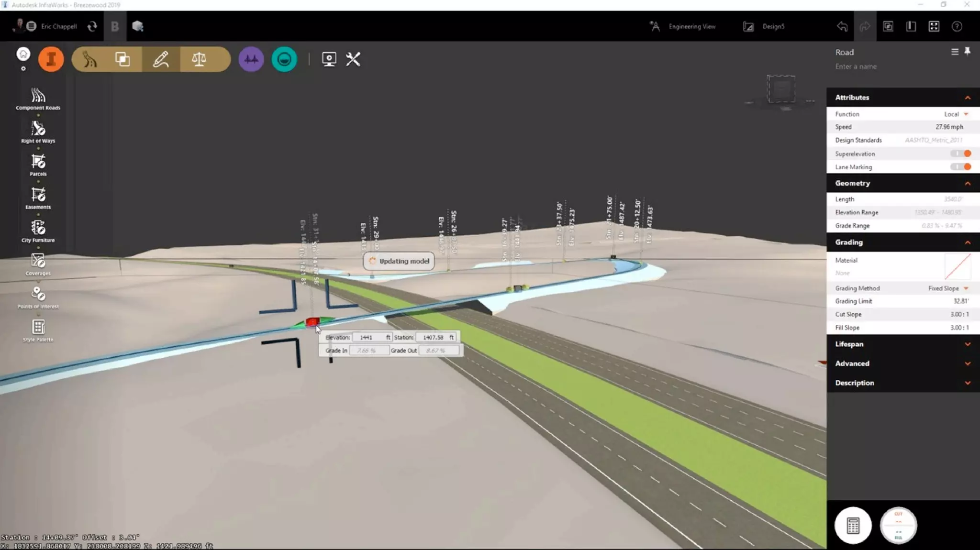Open the Design5 proposal menu

764,27
